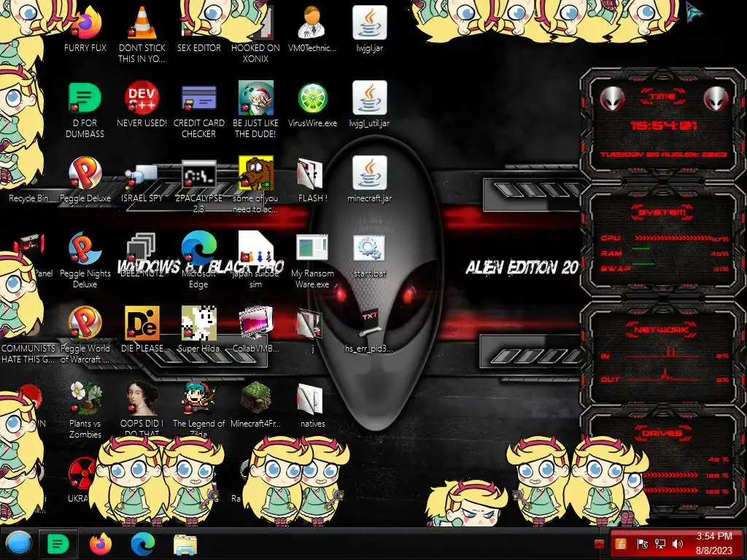747x560 pixels.
Task: Launch Firefox from the taskbar
Action: coord(101,544)
